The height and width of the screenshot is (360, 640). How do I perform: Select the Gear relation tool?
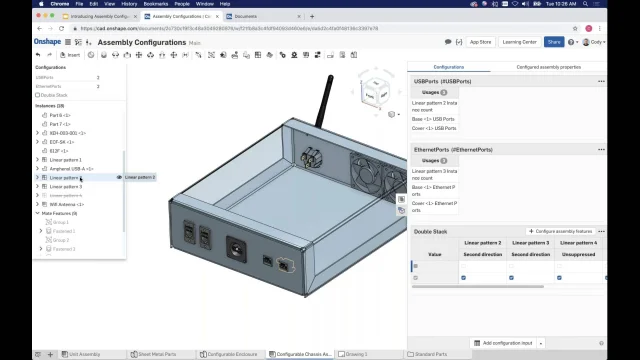tap(282, 55)
